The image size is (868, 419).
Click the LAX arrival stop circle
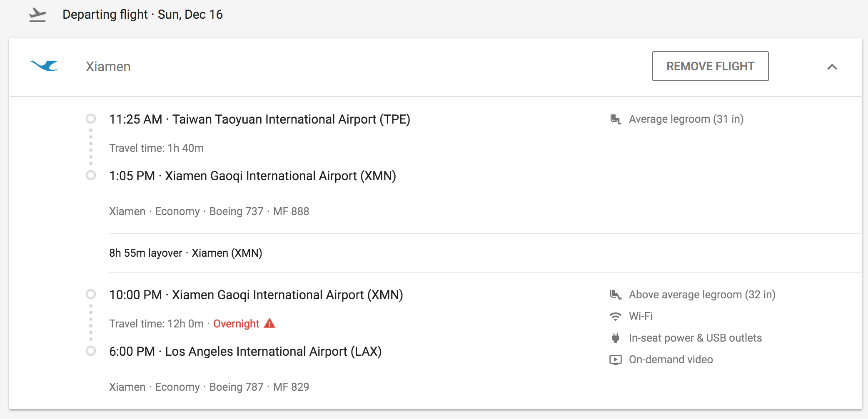coord(91,351)
